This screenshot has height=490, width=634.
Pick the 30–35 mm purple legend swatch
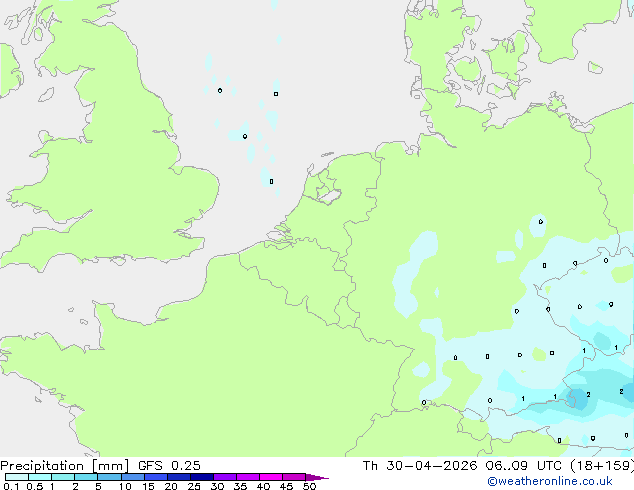coord(224,477)
